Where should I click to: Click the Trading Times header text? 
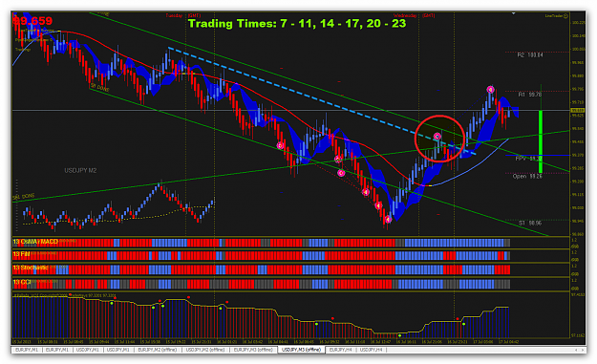(297, 24)
